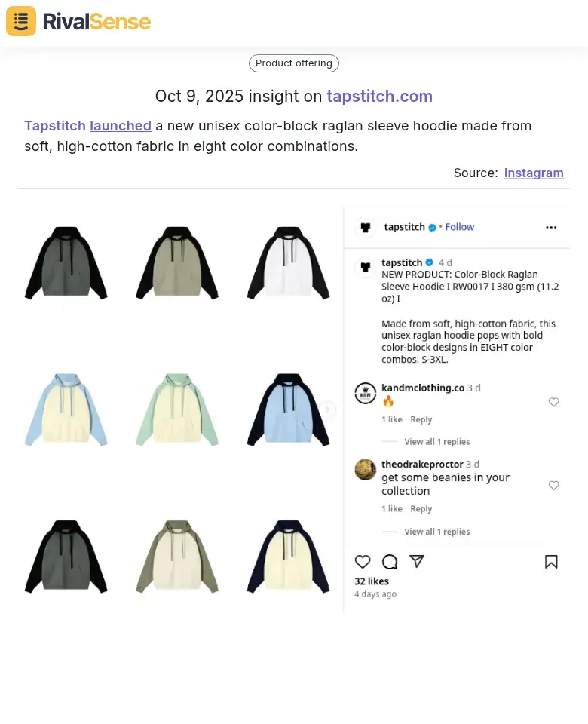
Task: Advance carousel with the next arrow
Action: point(327,410)
